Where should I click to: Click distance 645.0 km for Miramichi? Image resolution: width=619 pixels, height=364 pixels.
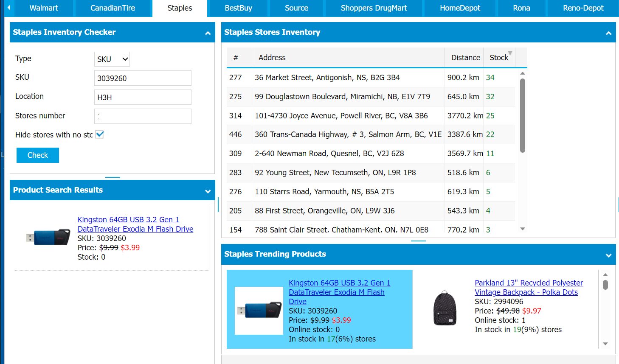tap(463, 97)
